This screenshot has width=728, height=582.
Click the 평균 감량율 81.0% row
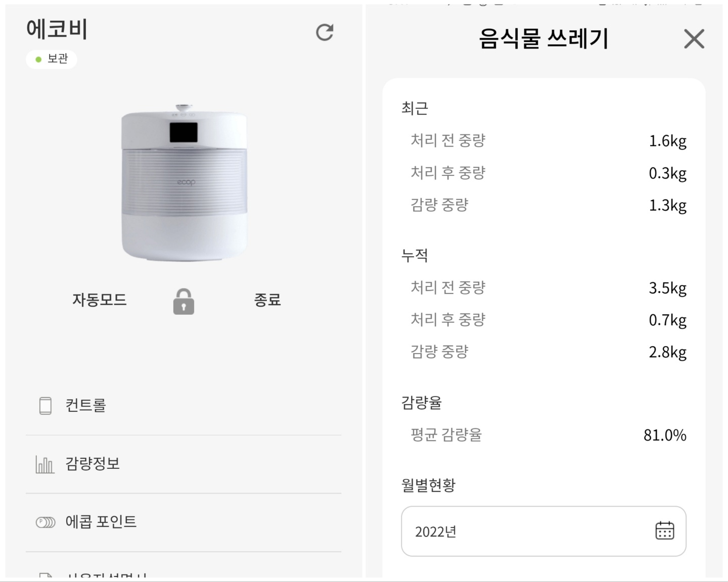click(x=548, y=435)
